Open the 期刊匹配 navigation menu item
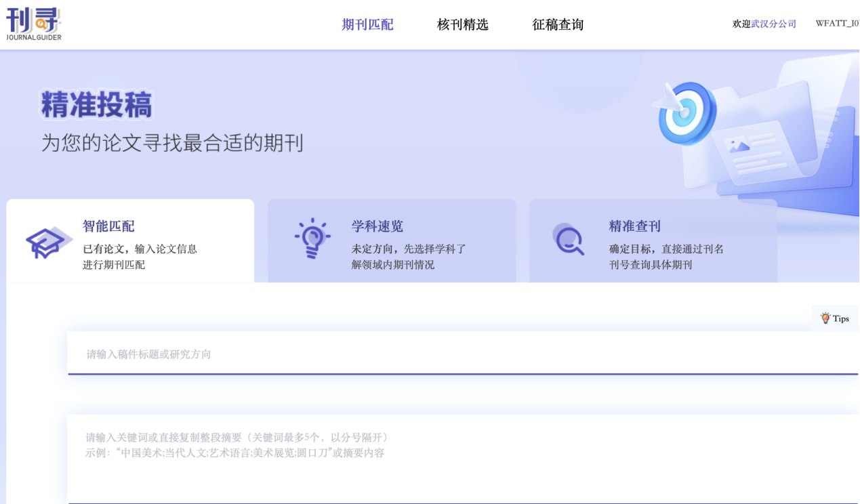This screenshot has height=504, width=860. [367, 25]
